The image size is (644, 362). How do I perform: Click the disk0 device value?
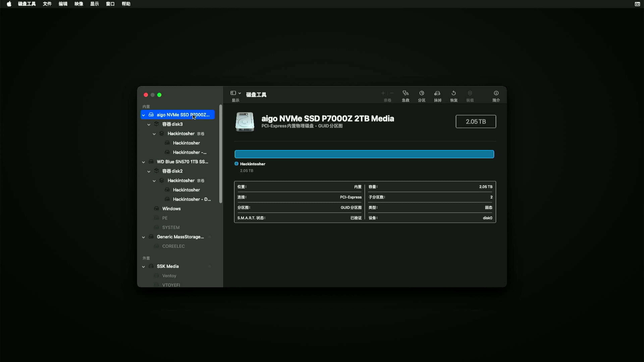pos(487,218)
